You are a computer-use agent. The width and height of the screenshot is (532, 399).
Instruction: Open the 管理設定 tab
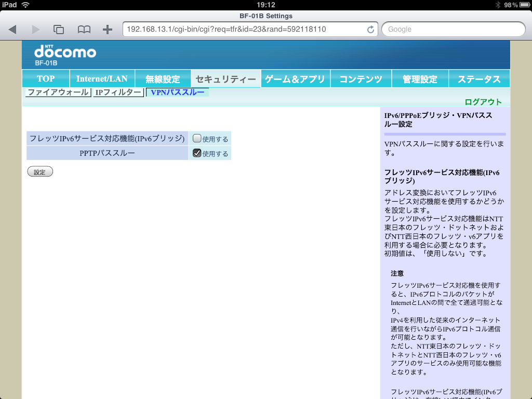420,79
